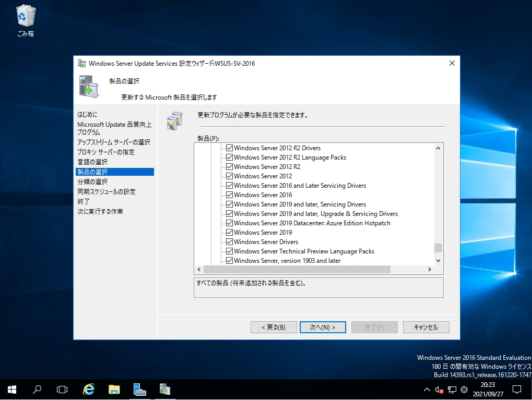This screenshot has width=532, height=400.
Task: Click product list scroll down arrow
Action: (x=438, y=260)
